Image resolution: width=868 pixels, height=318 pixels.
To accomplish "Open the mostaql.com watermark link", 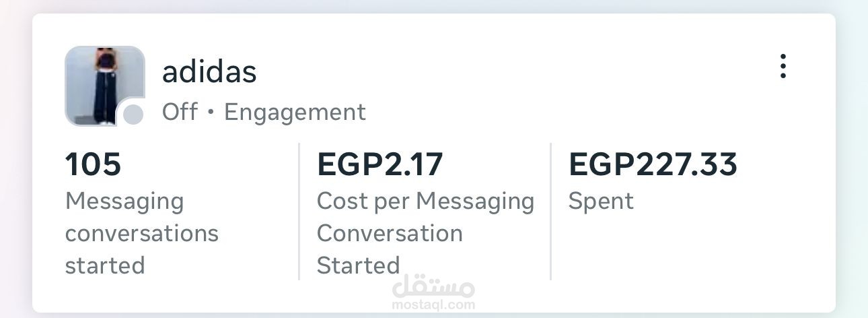I will 434,305.
